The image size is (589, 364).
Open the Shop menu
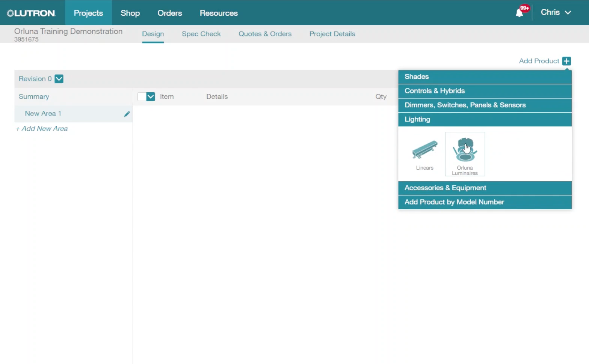click(130, 13)
